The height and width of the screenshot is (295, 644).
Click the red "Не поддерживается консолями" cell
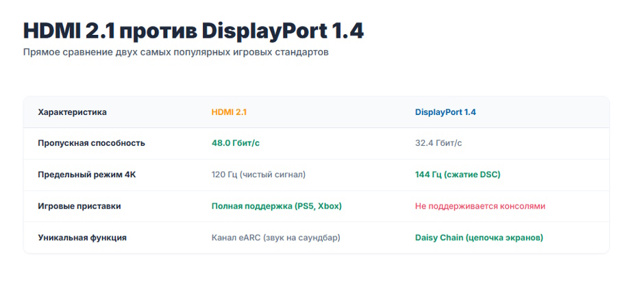click(480, 206)
